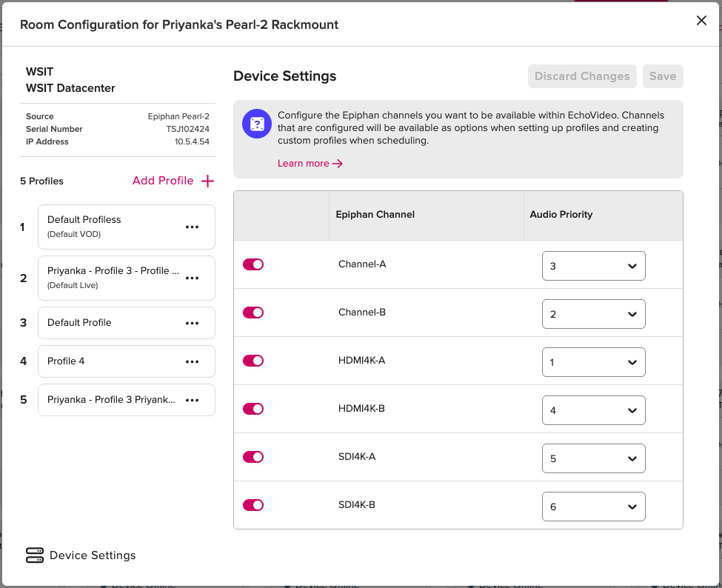Viewport: 722px width, 588px height.
Task: Expand Audio Priority dropdown for SDI4K-B
Action: [x=594, y=507]
